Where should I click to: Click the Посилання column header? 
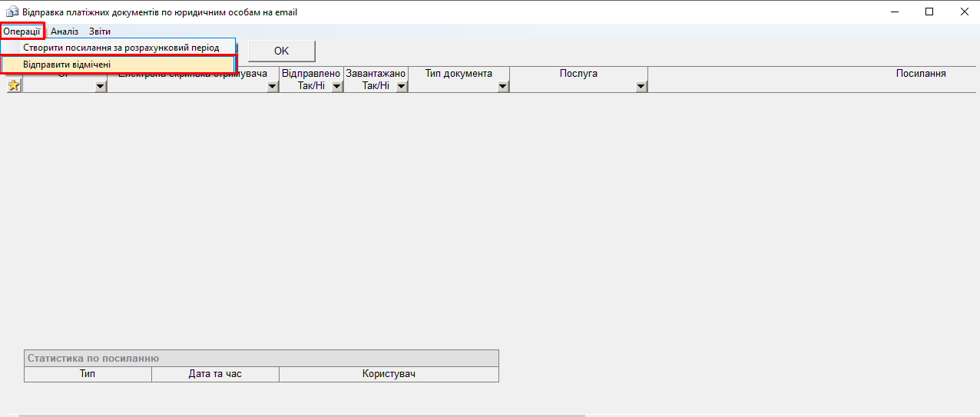click(920, 74)
